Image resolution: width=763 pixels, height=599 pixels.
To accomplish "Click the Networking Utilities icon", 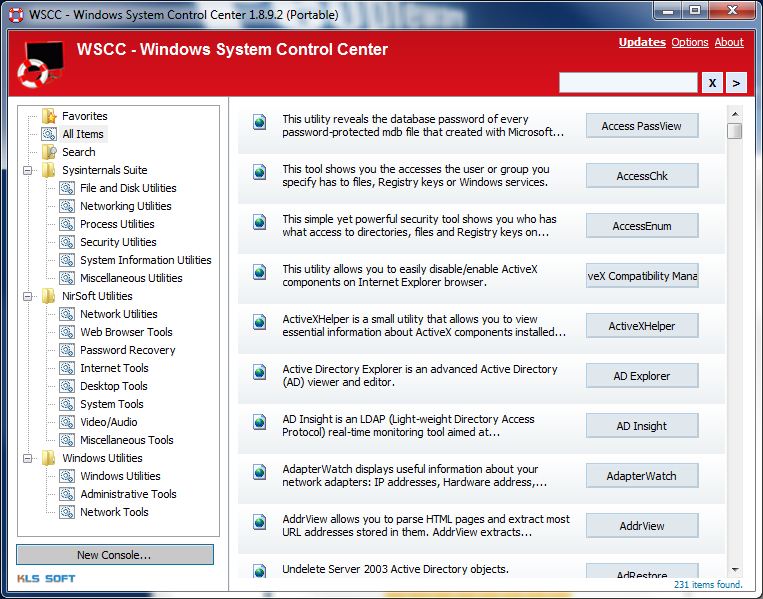I will click(x=67, y=206).
